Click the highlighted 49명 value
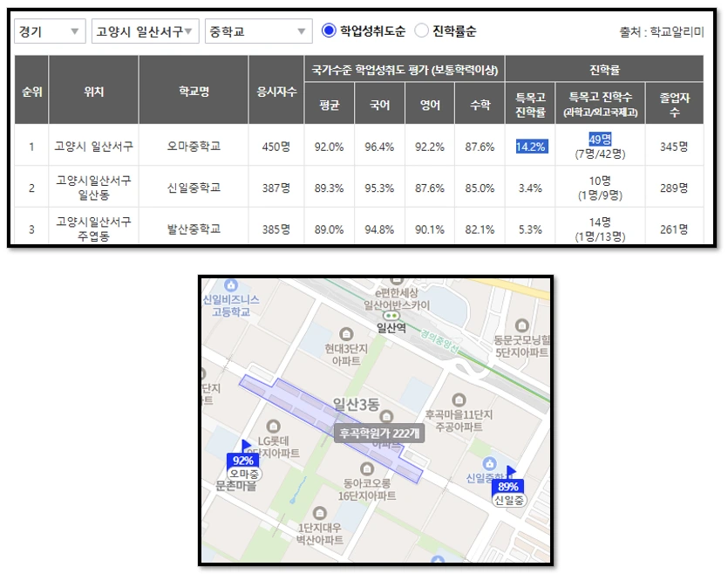 [x=600, y=139]
